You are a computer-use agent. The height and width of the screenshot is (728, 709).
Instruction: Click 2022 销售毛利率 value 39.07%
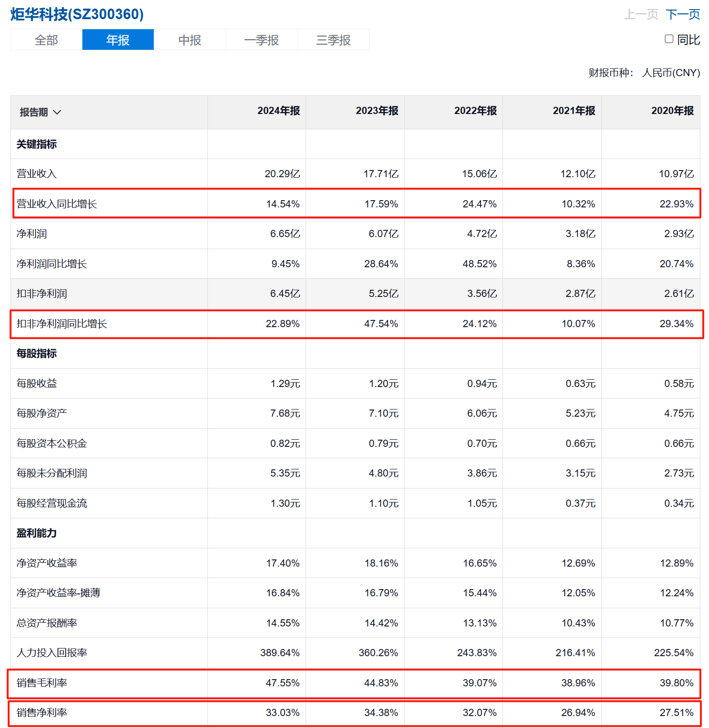coord(480,683)
